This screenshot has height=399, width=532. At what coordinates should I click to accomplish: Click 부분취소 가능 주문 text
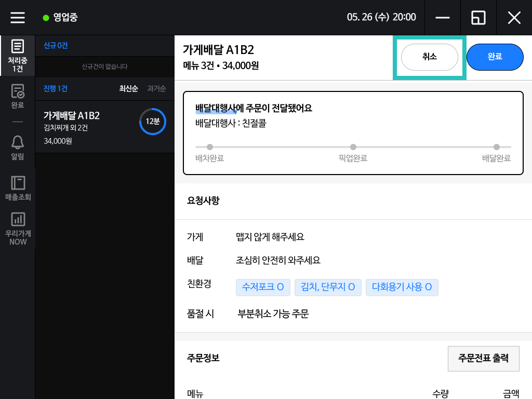pos(273,314)
